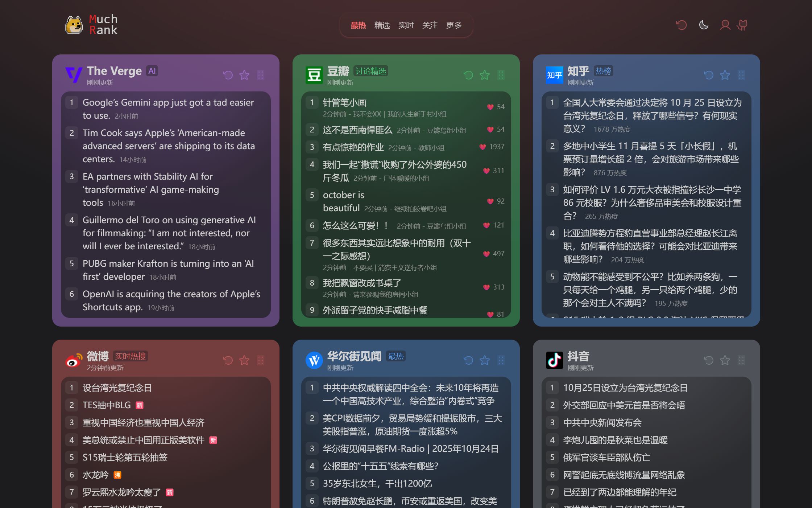Open 微博 topic TES抽中BLG
The width and height of the screenshot is (812, 508).
[107, 405]
